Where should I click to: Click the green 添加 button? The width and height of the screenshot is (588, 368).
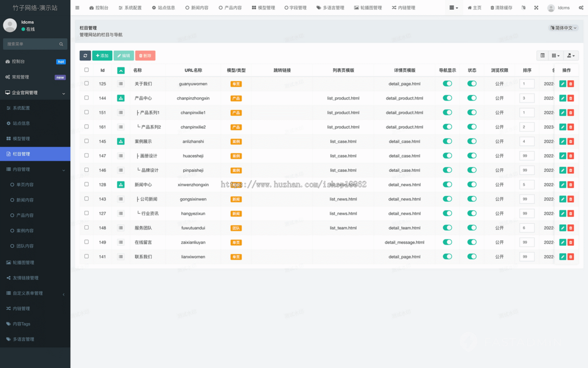coord(102,56)
